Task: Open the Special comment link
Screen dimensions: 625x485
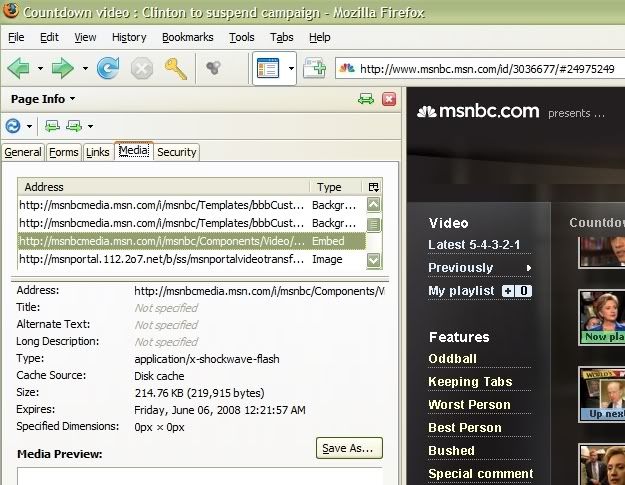Action: [481, 473]
